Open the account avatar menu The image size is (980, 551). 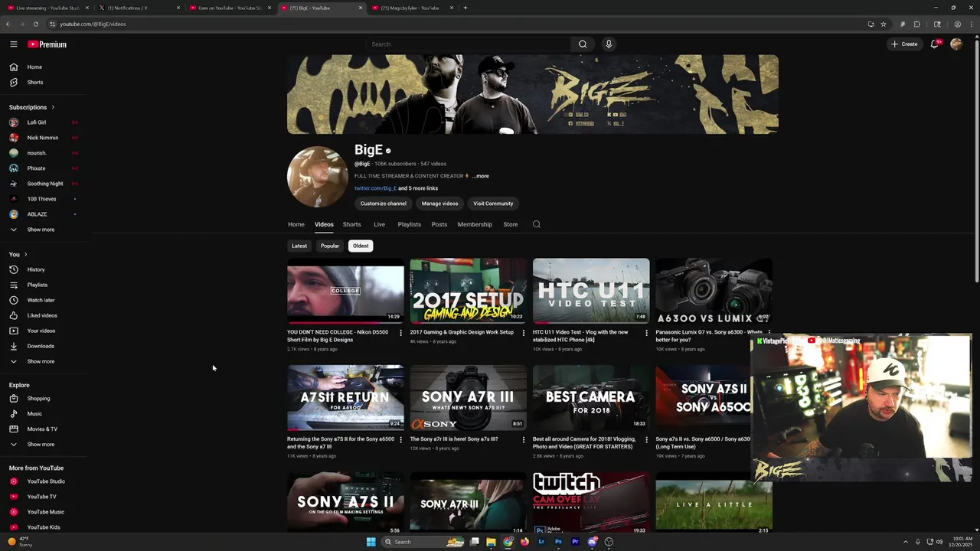click(956, 44)
